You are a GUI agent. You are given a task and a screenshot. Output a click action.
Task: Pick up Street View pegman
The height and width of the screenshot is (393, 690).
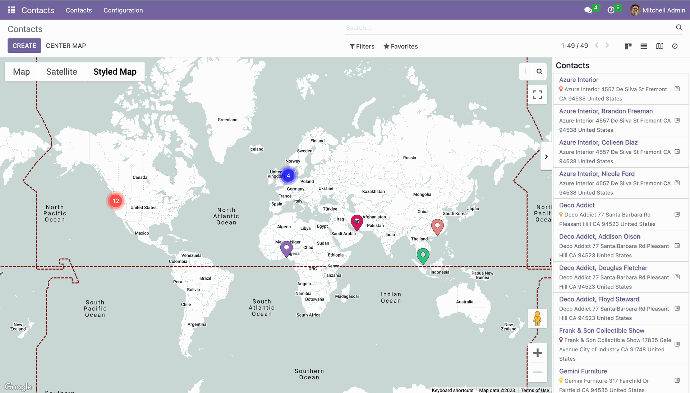(x=537, y=318)
